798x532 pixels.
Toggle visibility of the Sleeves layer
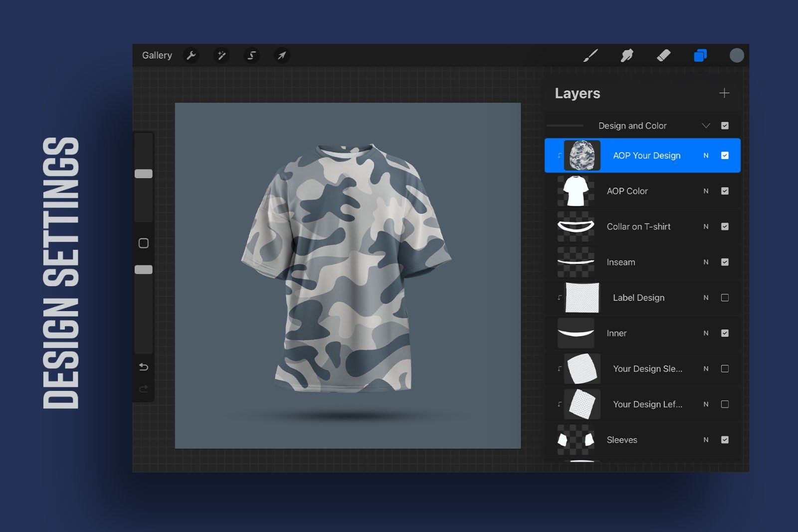[x=725, y=440]
